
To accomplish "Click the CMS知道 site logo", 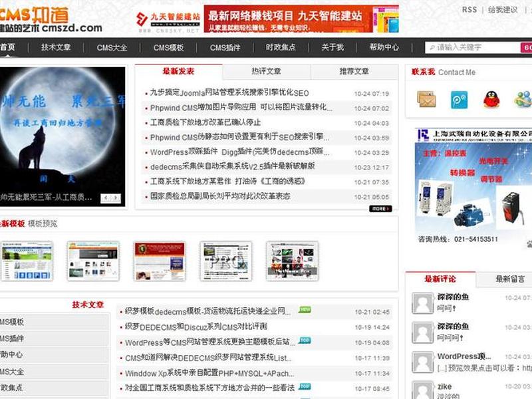I will point(51,20).
